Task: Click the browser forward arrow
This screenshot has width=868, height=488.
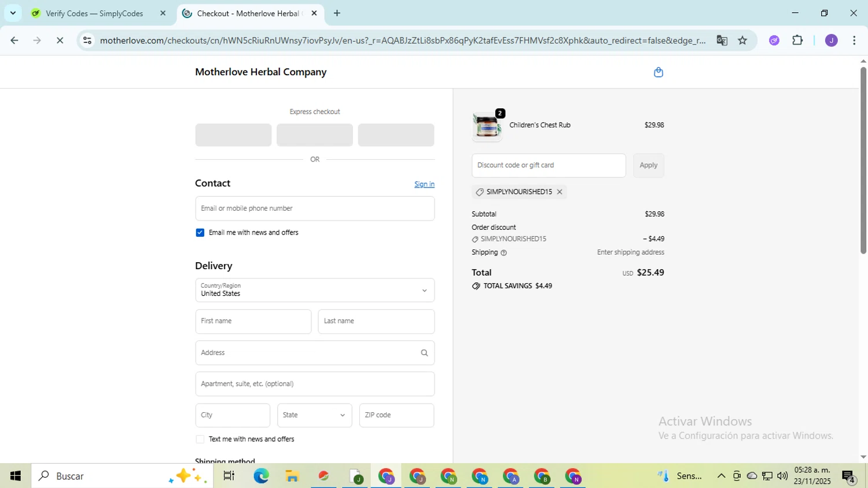Action: pos(37,41)
